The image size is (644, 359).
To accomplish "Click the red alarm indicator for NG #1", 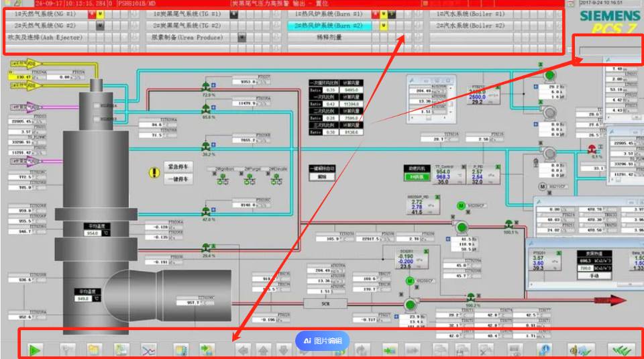I will (92, 14).
